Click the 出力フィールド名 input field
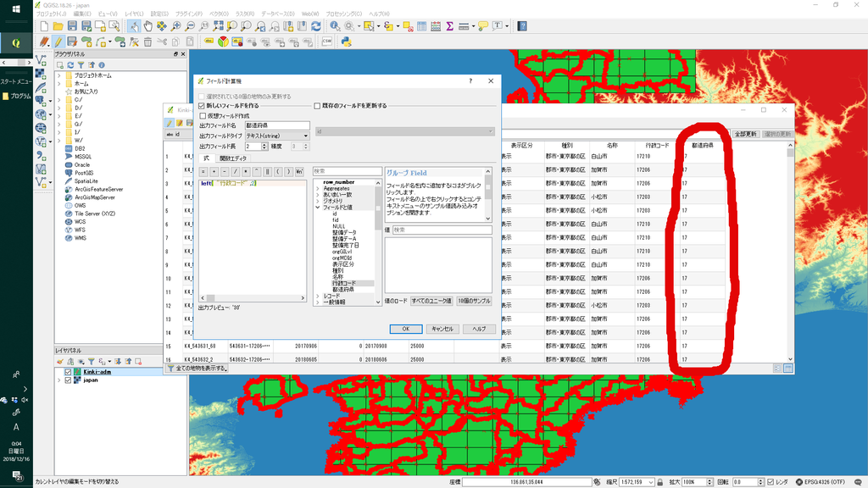This screenshot has width=868, height=488. click(x=277, y=125)
